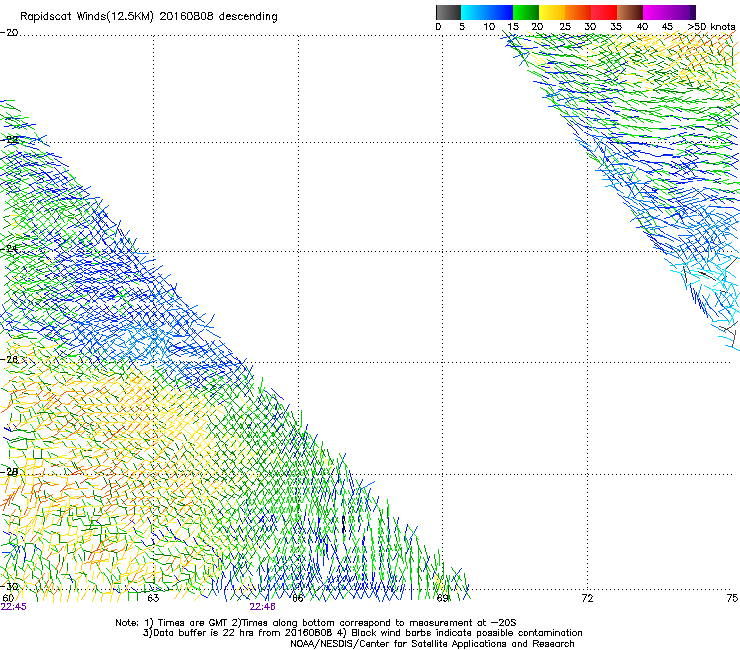Screen dimensions: 740x650
Task: Click the longitude axis label '72'
Action: click(587, 598)
